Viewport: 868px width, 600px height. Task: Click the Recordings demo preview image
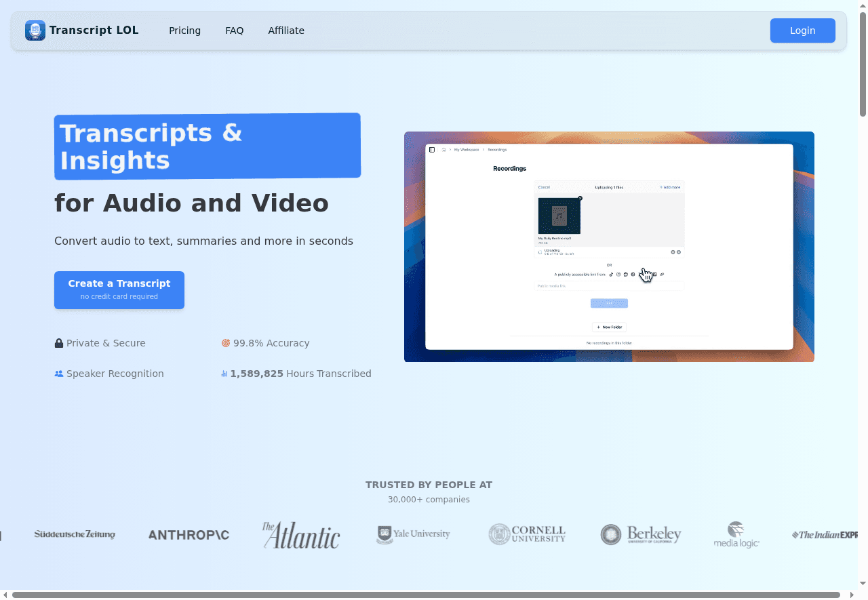(609, 247)
